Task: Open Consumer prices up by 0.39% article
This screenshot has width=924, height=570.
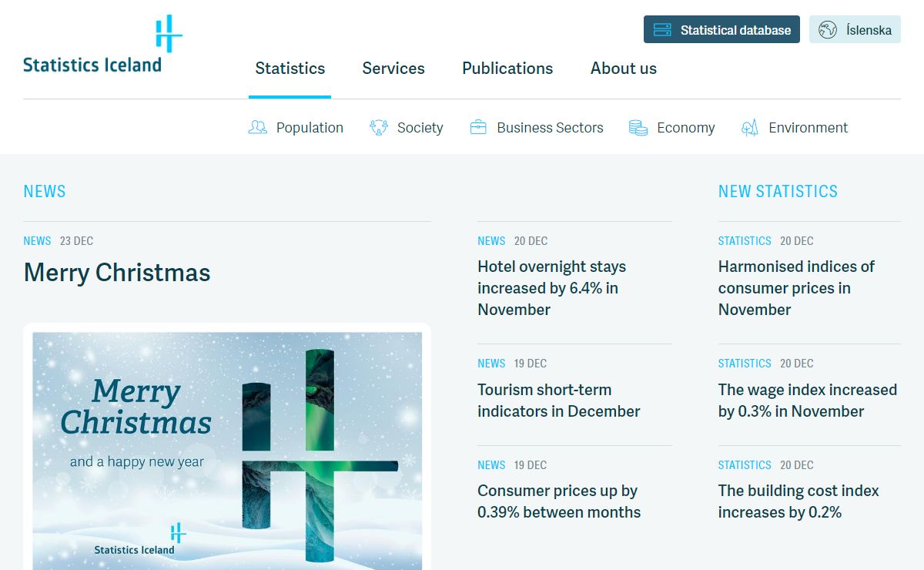Action: 559,501
